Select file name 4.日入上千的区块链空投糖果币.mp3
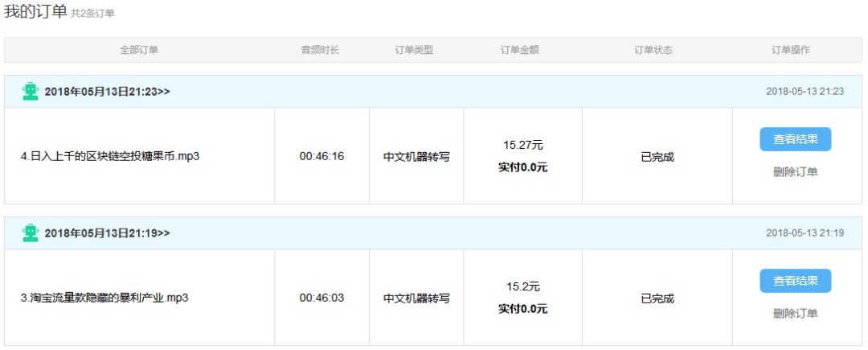868x350 pixels. pyautogui.click(x=109, y=156)
